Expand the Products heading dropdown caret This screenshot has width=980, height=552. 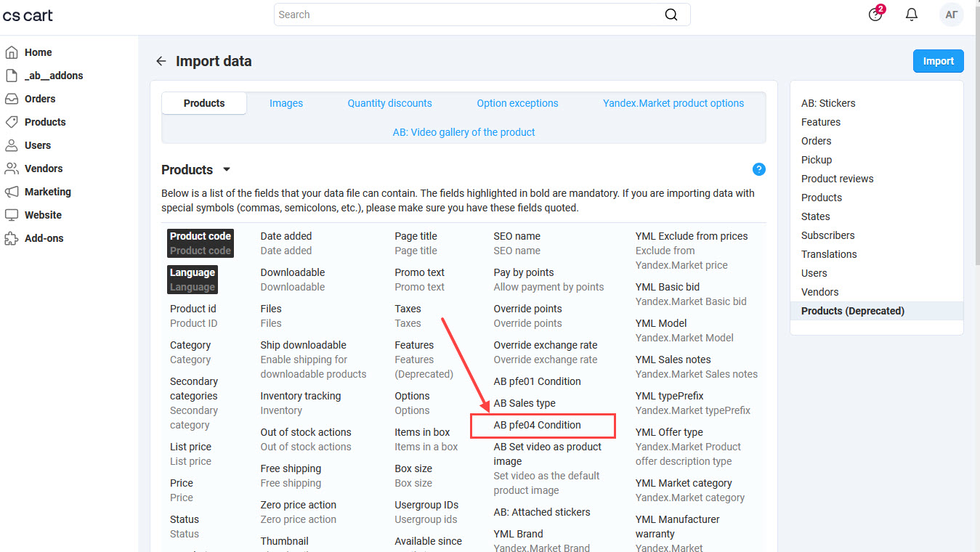(x=227, y=169)
